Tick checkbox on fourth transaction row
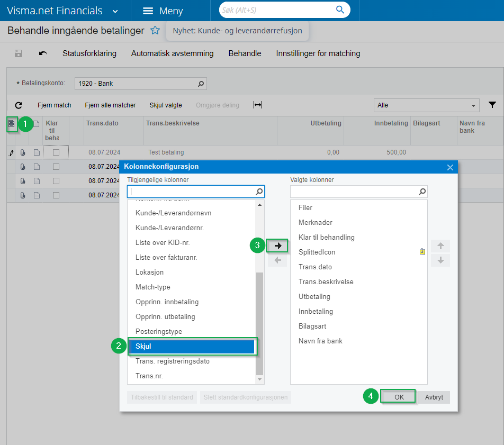 coord(56,195)
